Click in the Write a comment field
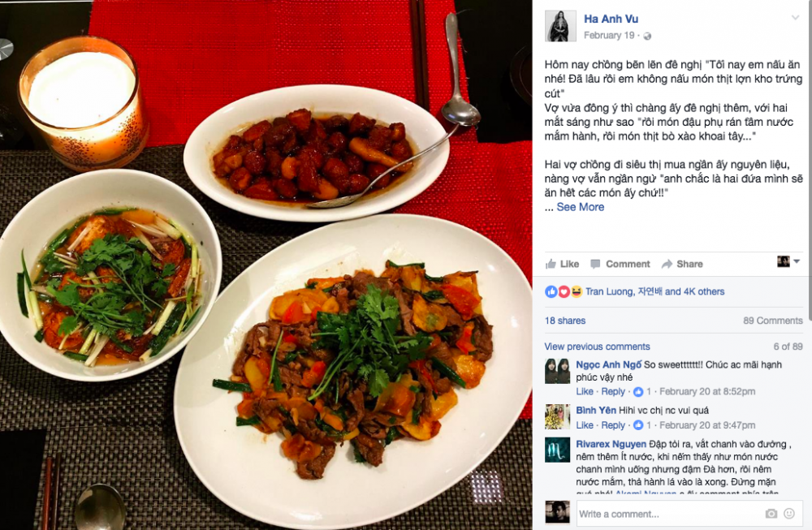The image size is (812, 530). tap(689, 514)
